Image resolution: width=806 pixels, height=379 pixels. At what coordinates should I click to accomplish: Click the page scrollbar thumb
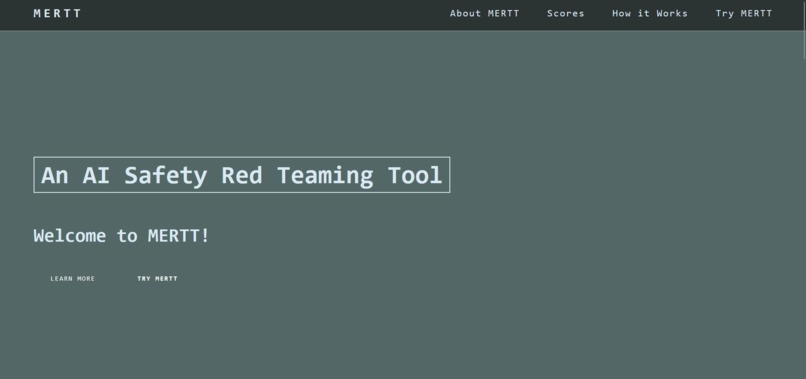tap(804, 30)
